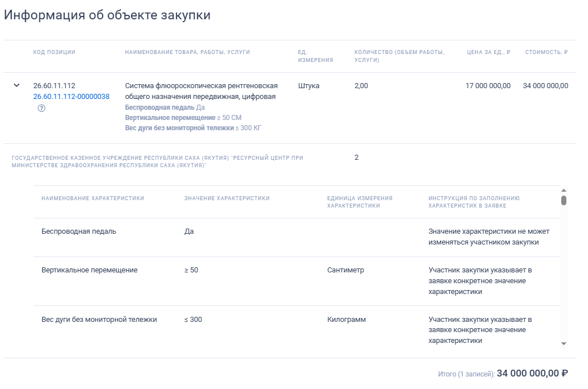The height and width of the screenshot is (389, 588).
Task: Click the unit "Килограмм"
Action: pyautogui.click(x=347, y=319)
